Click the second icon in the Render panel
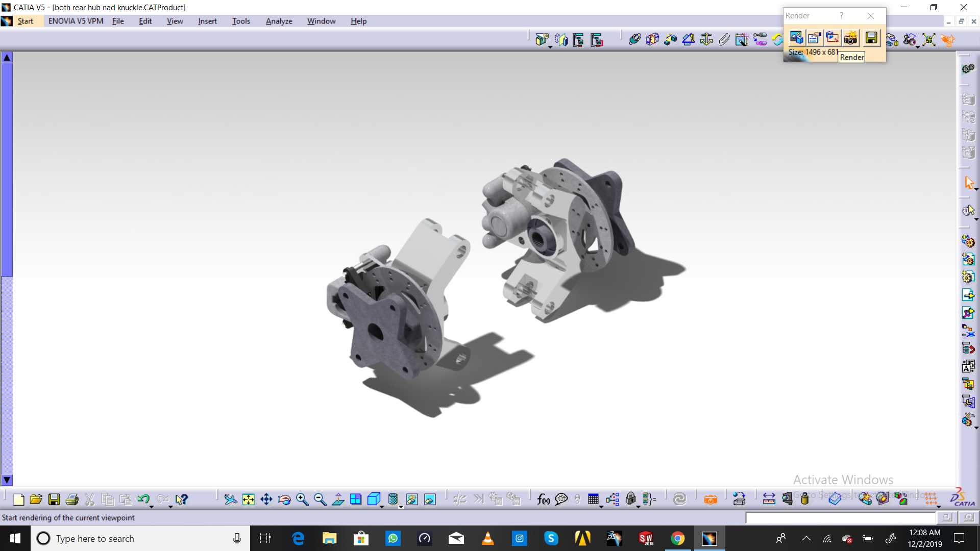 pyautogui.click(x=814, y=38)
